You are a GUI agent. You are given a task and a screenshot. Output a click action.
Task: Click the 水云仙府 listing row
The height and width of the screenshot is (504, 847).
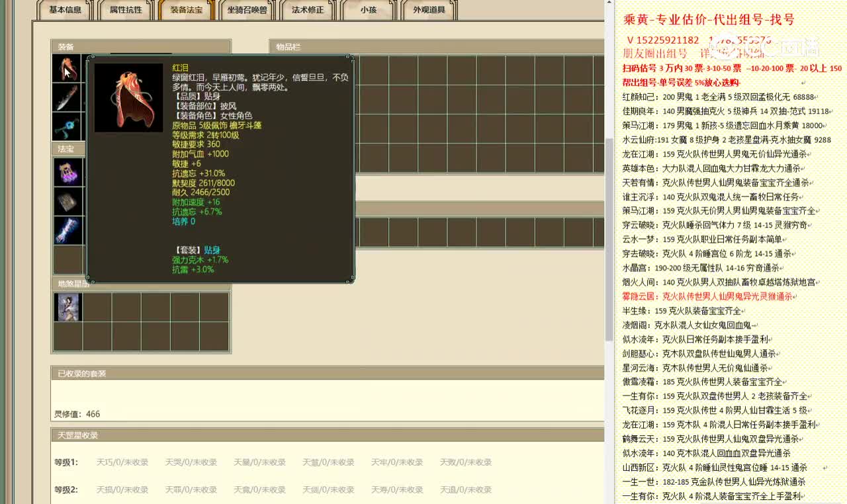pos(727,140)
